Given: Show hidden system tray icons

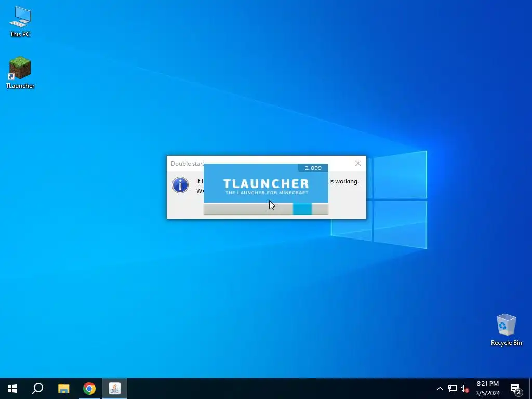Looking at the screenshot, I should point(440,389).
